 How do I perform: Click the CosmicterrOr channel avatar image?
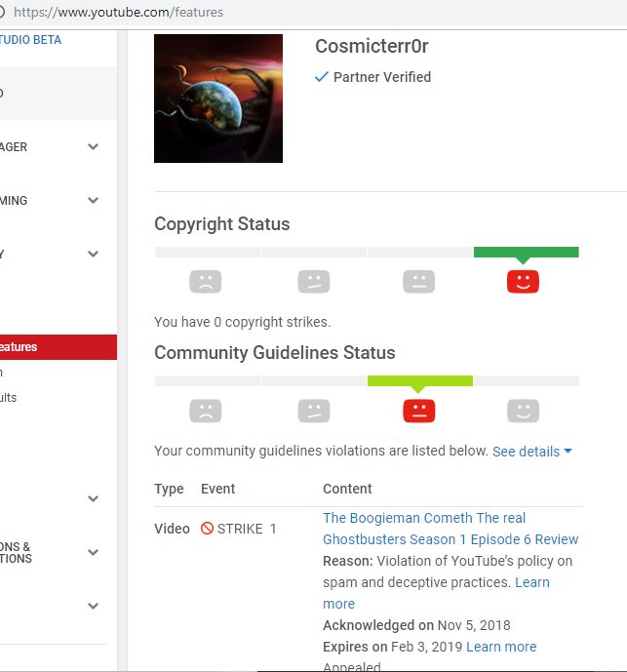point(218,99)
